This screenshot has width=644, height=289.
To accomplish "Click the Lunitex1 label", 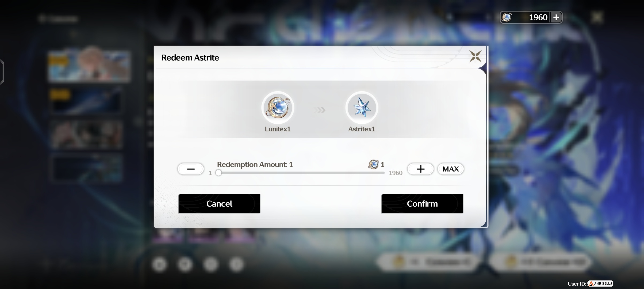I will tap(278, 129).
